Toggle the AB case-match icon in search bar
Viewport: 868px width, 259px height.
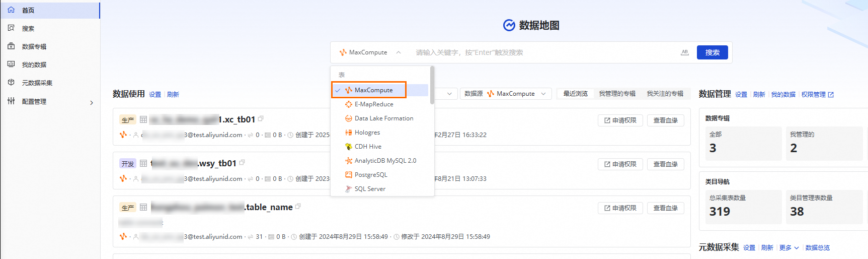click(685, 52)
